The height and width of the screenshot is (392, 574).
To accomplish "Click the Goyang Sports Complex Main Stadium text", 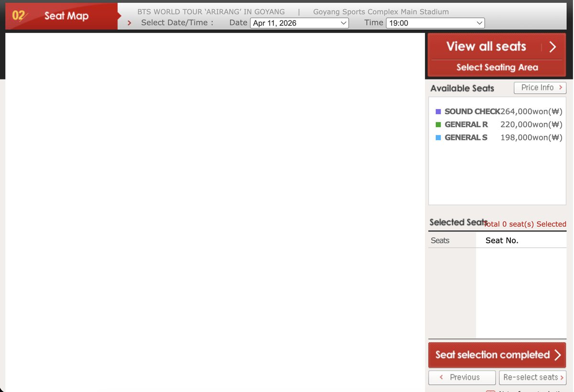I will pyautogui.click(x=381, y=11).
